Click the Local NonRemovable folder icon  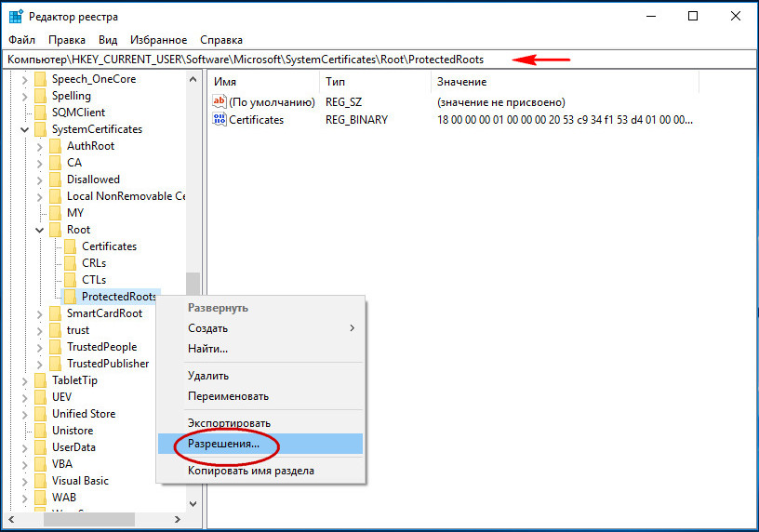coord(56,196)
